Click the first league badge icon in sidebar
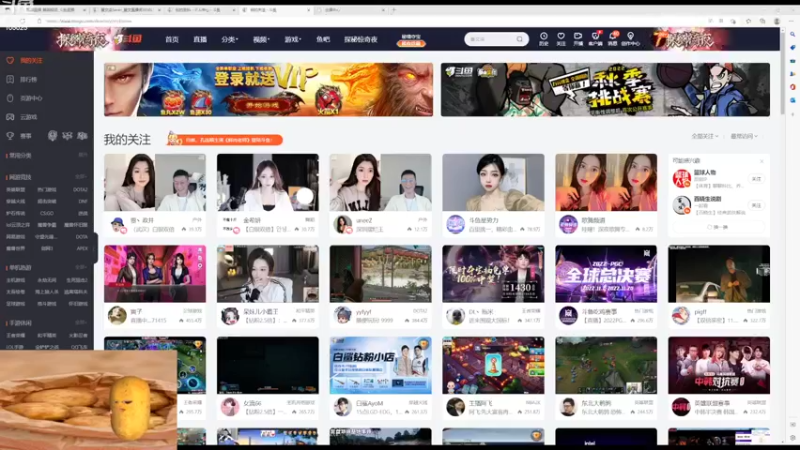Viewport: 800px width, 450px height. 52,136
